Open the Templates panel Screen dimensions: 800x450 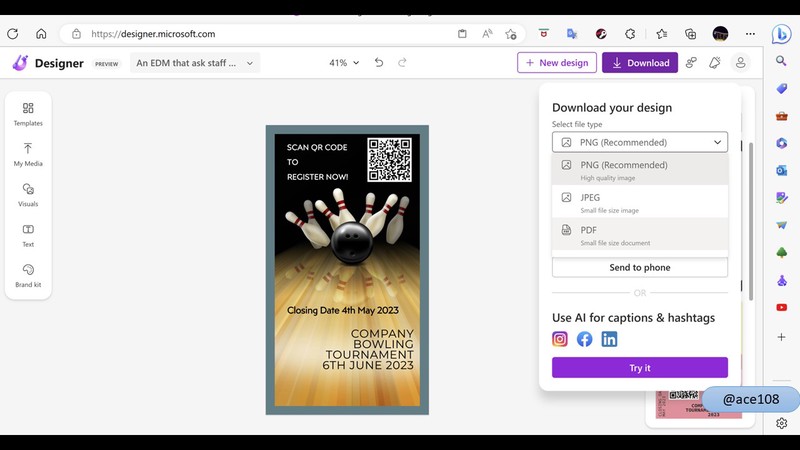28,114
